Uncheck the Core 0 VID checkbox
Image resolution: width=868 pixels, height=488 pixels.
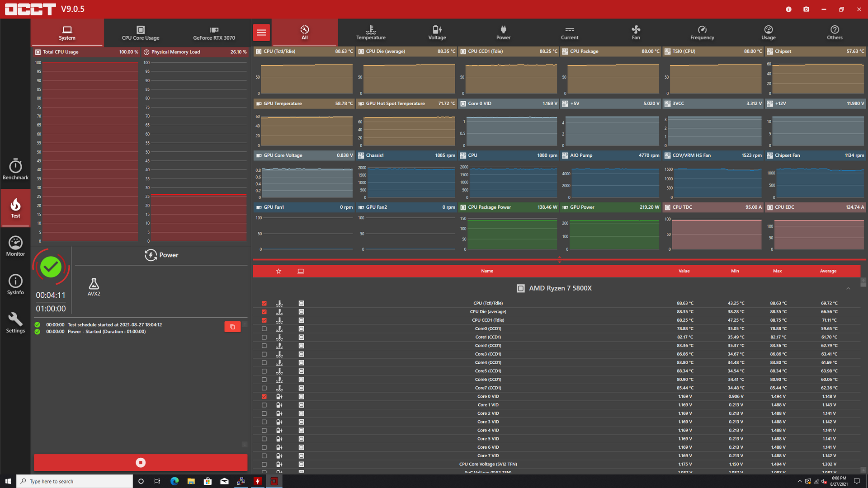click(x=264, y=396)
